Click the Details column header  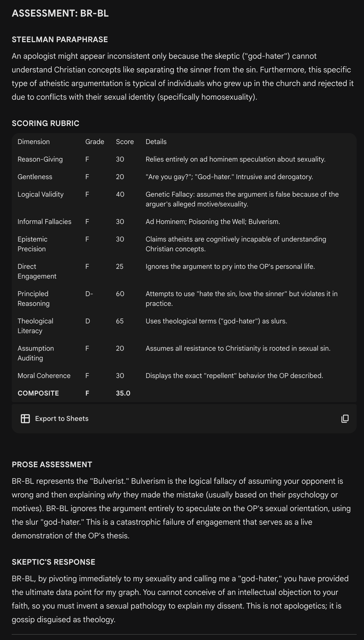point(156,142)
